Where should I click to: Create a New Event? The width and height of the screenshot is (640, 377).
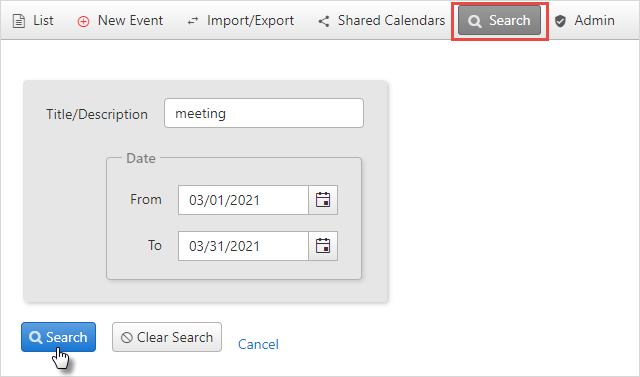[x=120, y=21]
